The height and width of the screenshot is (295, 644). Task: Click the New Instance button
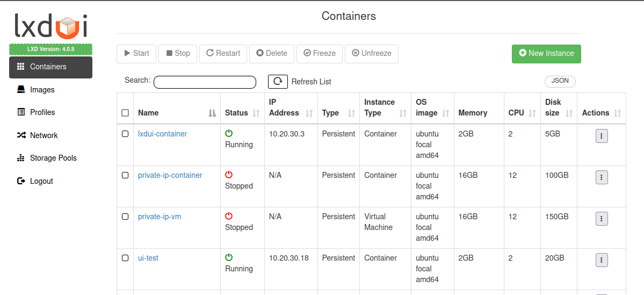[x=546, y=53]
